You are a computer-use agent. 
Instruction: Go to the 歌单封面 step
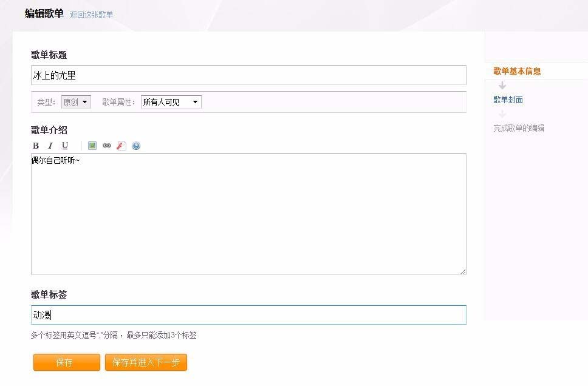coord(508,100)
